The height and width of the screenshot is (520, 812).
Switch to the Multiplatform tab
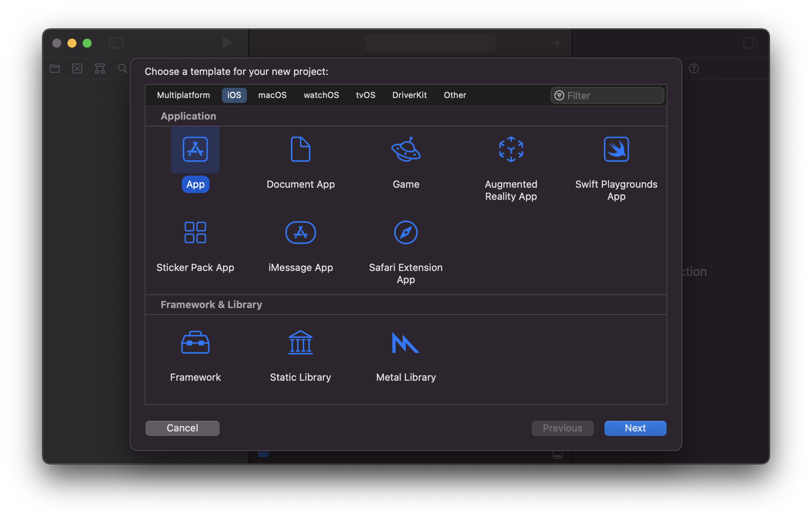184,95
